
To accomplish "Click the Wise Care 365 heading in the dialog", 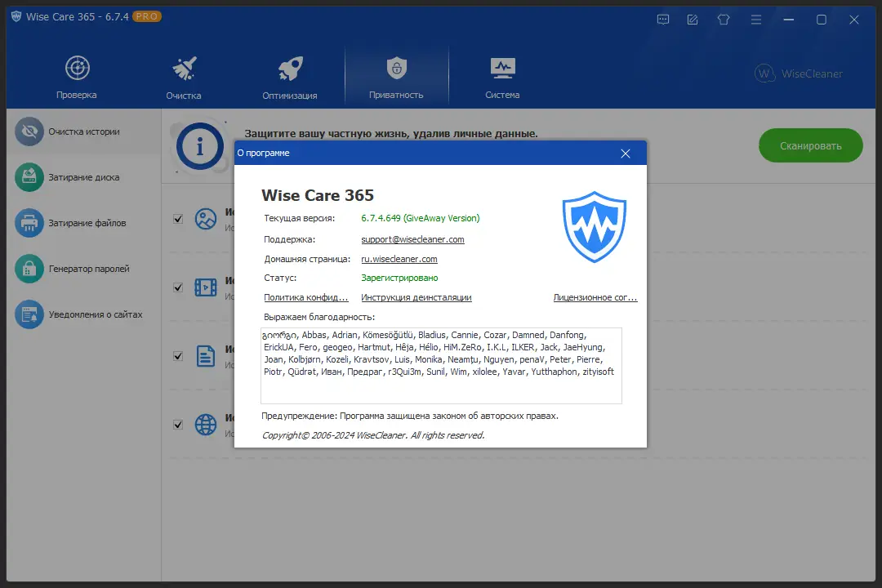I will (x=318, y=195).
